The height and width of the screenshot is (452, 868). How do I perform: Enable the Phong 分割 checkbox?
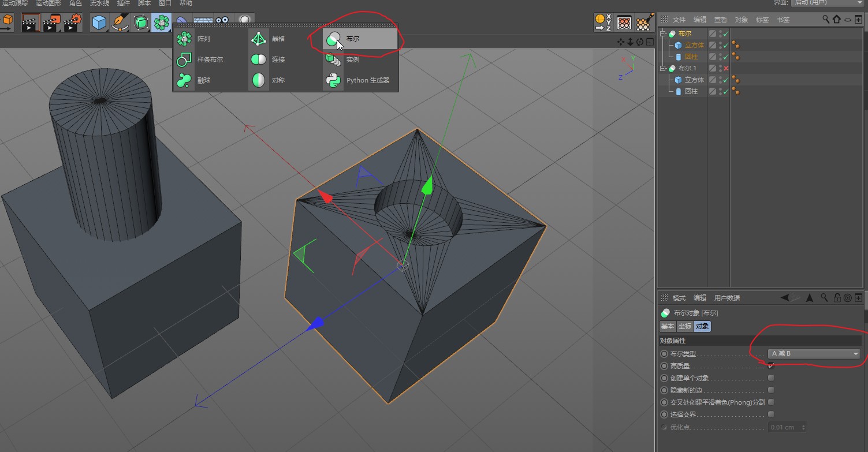[x=771, y=402]
